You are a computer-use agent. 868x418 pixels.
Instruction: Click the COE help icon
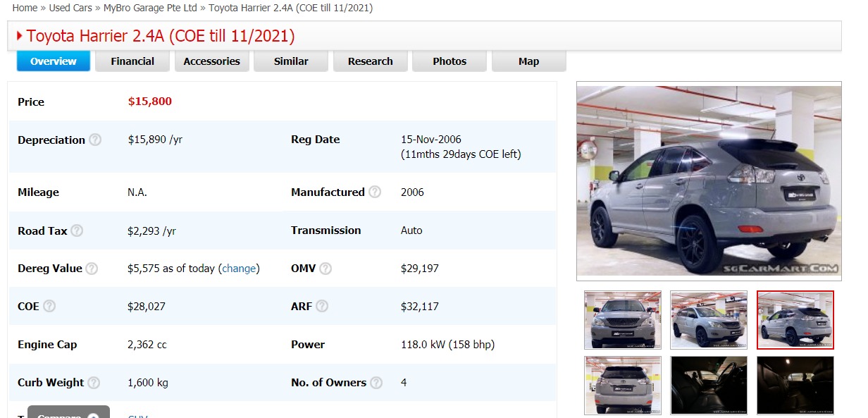49,307
